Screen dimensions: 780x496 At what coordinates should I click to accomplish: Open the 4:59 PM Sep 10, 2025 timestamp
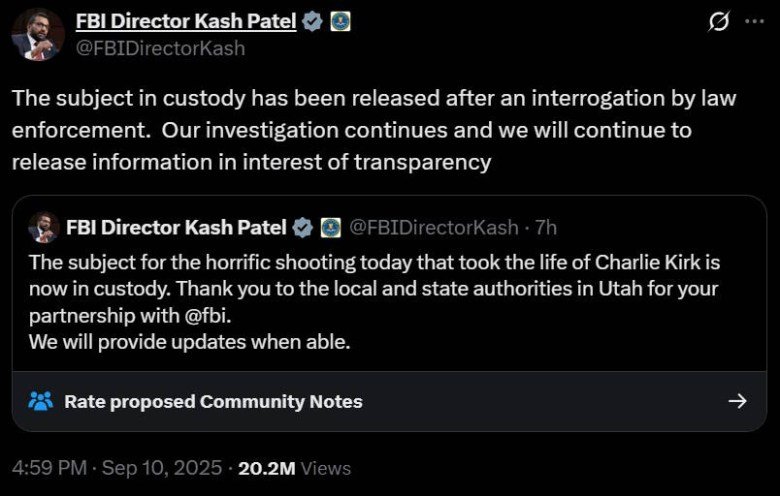click(117, 468)
